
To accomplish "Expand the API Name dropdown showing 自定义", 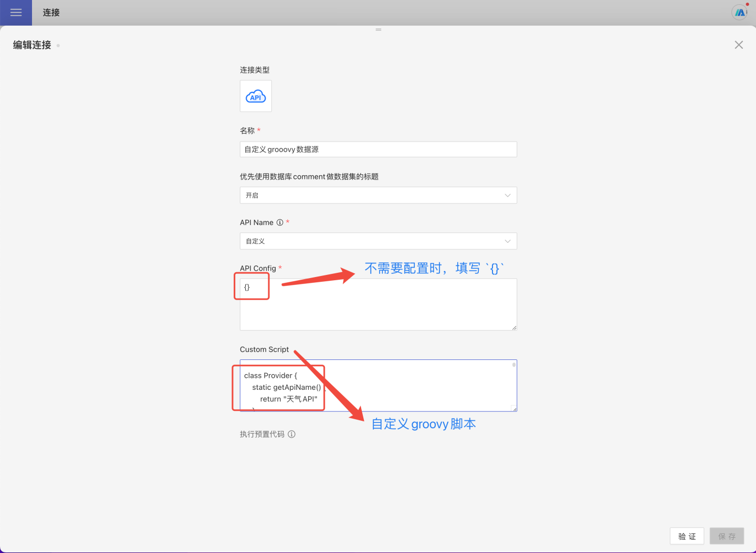I will [378, 241].
